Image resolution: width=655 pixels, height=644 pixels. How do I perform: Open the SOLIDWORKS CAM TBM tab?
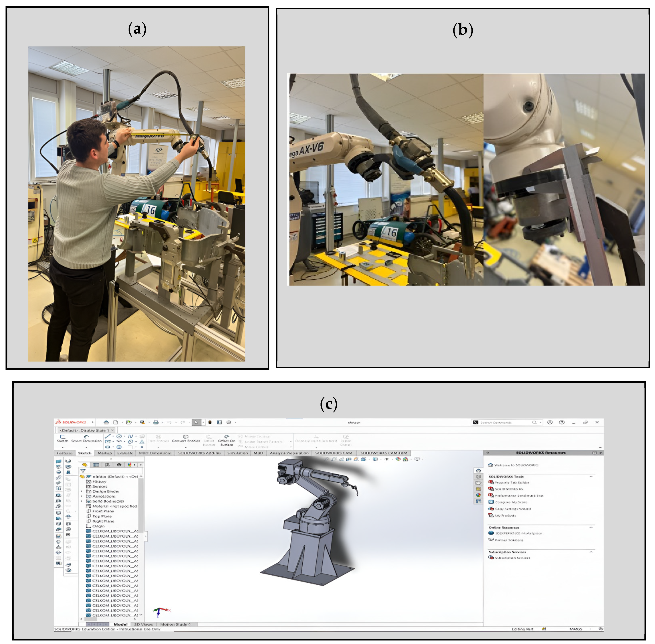coord(384,453)
